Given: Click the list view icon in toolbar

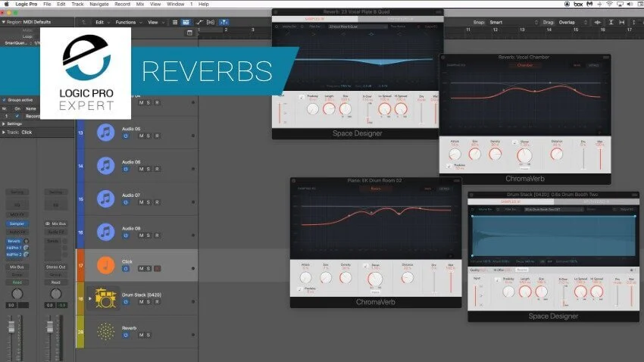Looking at the screenshot, I should pyautogui.click(x=175, y=22).
